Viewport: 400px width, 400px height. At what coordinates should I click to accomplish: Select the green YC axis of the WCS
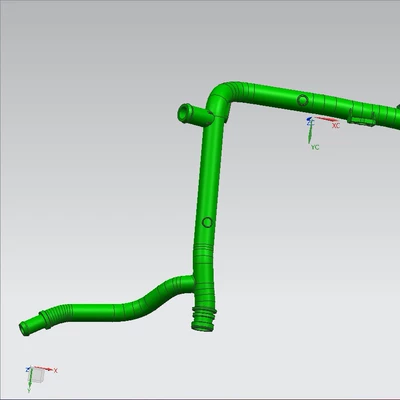point(310,133)
